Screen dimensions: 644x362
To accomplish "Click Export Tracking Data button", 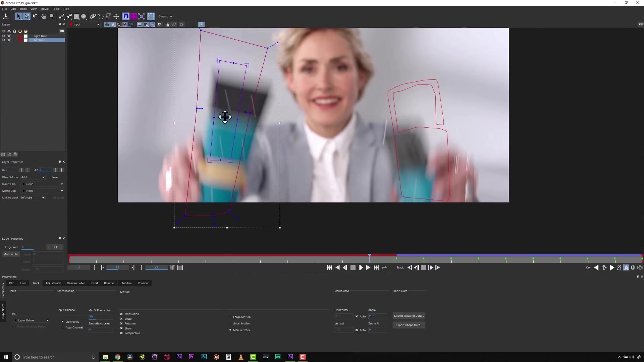I will click(x=409, y=316).
